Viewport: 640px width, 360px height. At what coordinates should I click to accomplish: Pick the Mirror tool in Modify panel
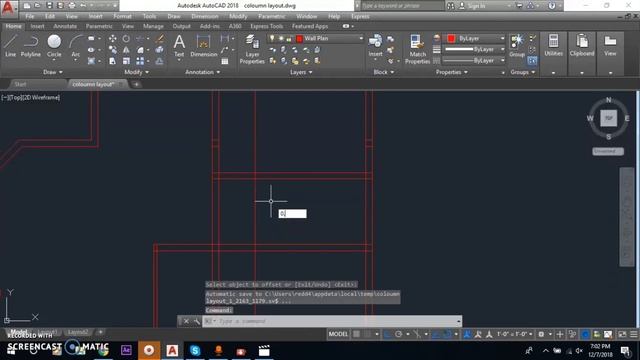point(126,50)
